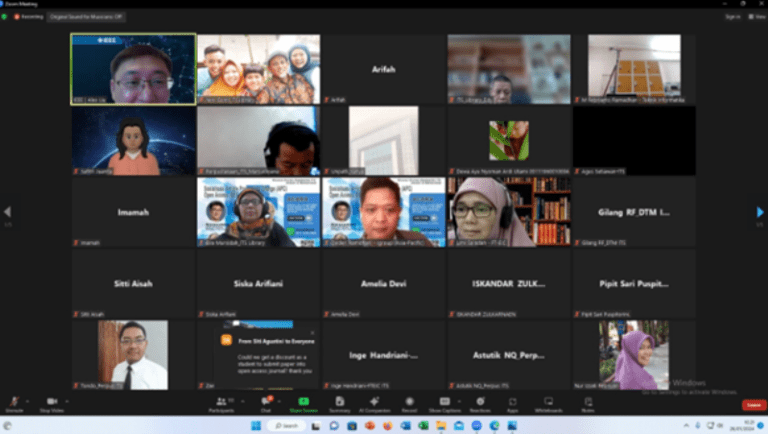Viewport: 768px width, 434px height.
Task: Launch the AI Companion
Action: [x=374, y=403]
